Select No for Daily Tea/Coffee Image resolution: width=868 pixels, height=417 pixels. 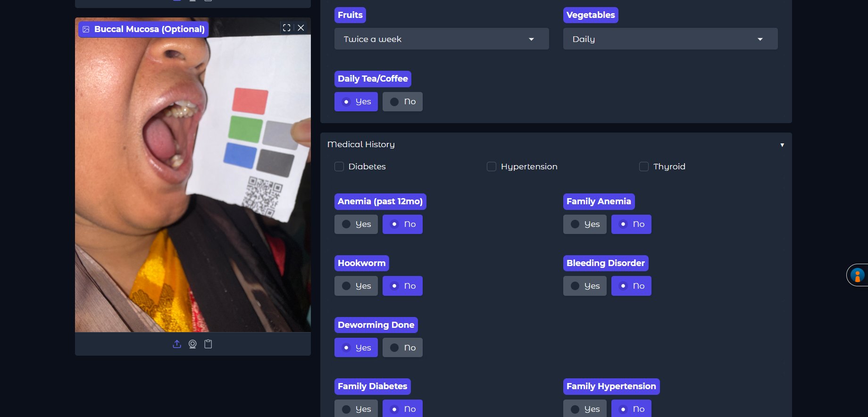coord(402,102)
